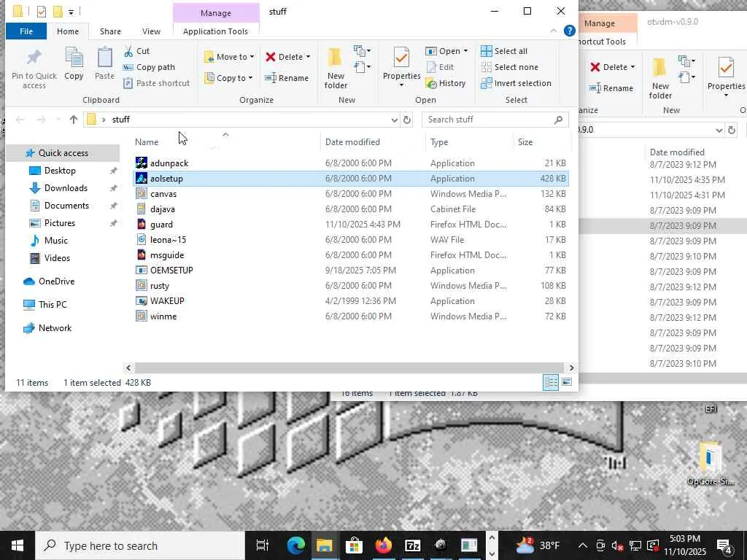This screenshot has height=560, width=747.
Task: Switch to Large icons view layout icon
Action: (x=566, y=382)
